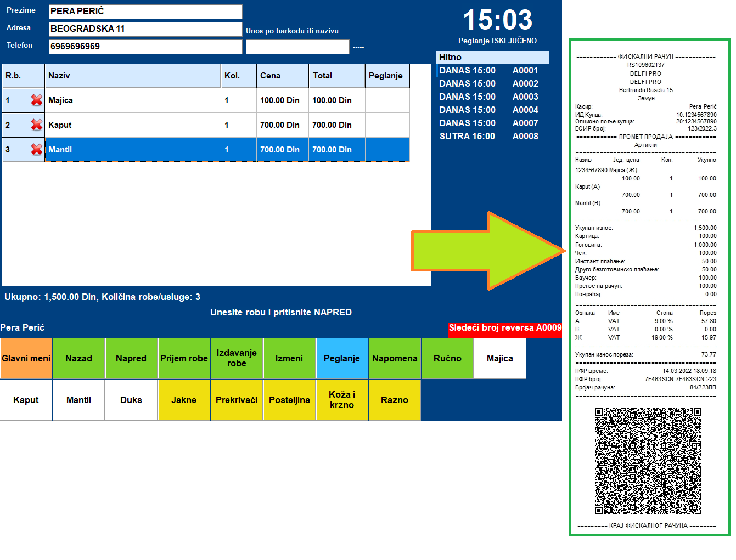The width and height of the screenshot is (736, 560).
Task: Proceed using the Napred button
Action: (131, 359)
